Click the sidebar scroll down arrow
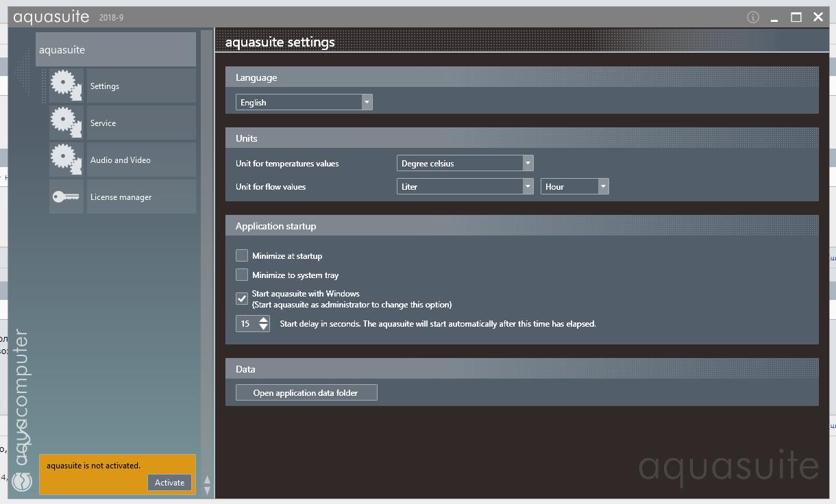The width and height of the screenshot is (836, 504). (207, 490)
